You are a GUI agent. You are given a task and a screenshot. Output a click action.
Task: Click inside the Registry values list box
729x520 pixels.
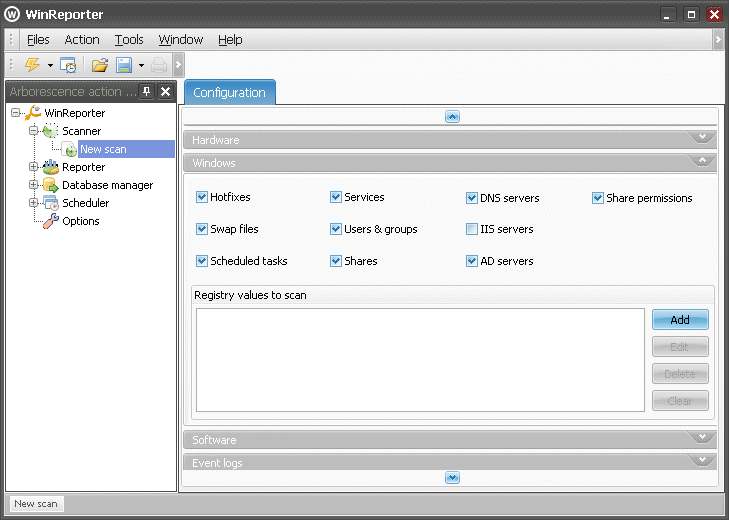click(420, 360)
